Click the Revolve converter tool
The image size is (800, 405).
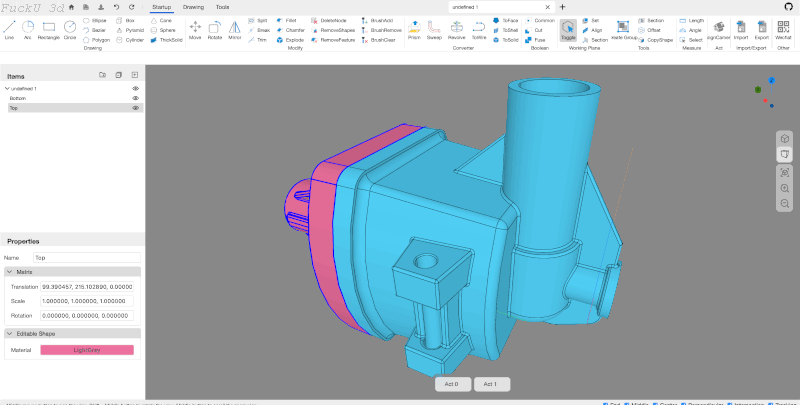457,30
